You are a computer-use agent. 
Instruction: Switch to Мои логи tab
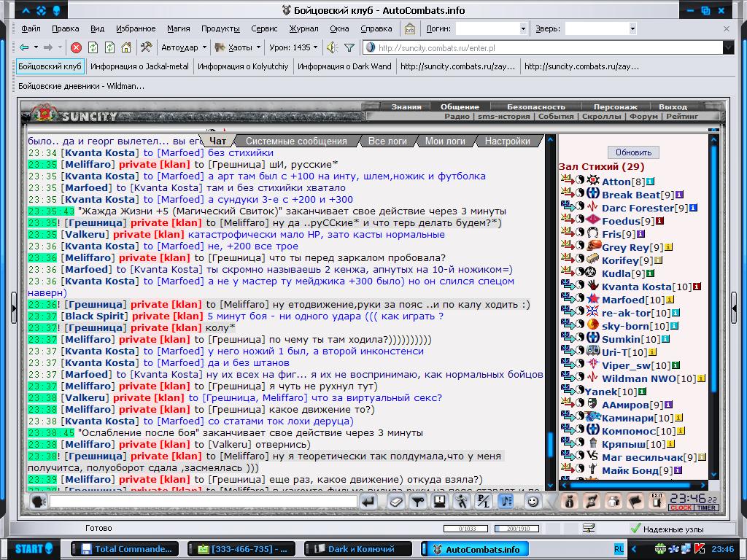445,141
